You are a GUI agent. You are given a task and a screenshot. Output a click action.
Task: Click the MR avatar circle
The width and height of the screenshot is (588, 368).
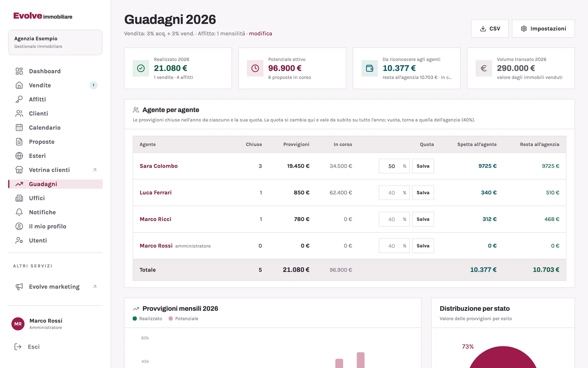(x=18, y=324)
